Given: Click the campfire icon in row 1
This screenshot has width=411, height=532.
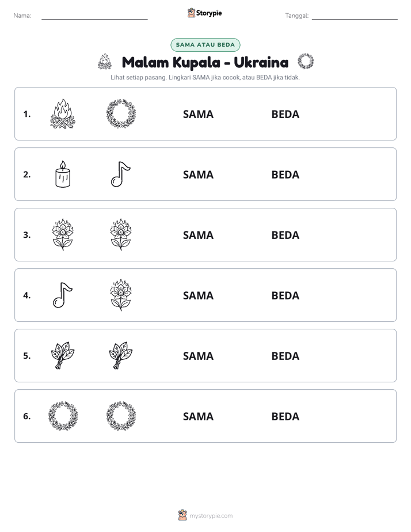Looking at the screenshot, I should pyautogui.click(x=63, y=114).
